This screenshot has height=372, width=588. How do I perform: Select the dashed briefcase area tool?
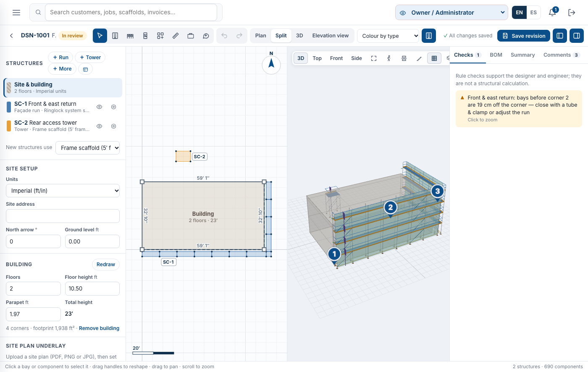[191, 36]
